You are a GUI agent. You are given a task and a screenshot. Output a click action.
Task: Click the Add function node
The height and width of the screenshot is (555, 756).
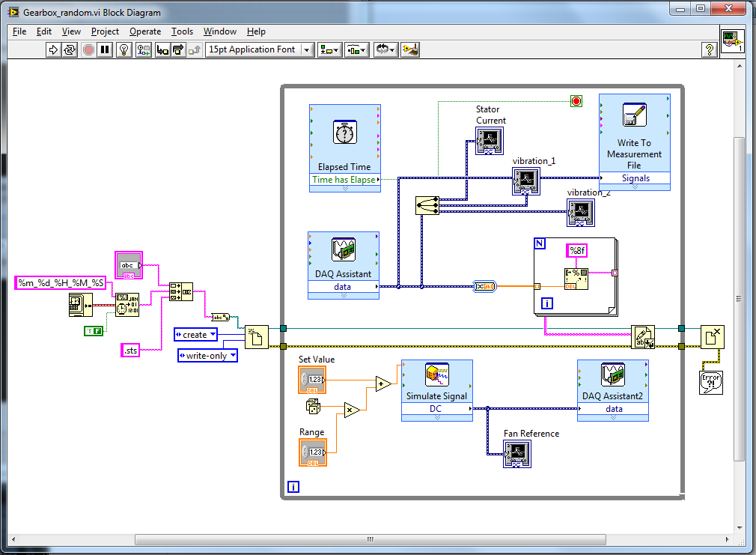(383, 384)
